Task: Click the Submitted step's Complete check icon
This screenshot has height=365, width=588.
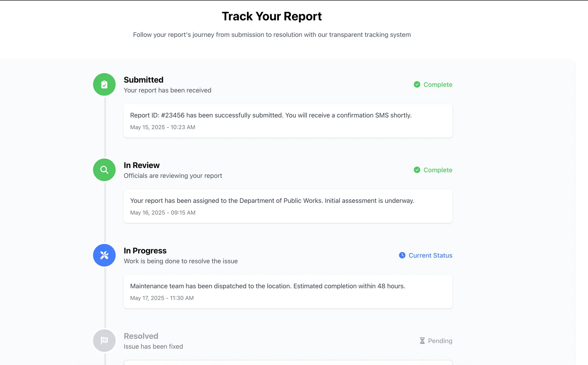Action: 417,85
